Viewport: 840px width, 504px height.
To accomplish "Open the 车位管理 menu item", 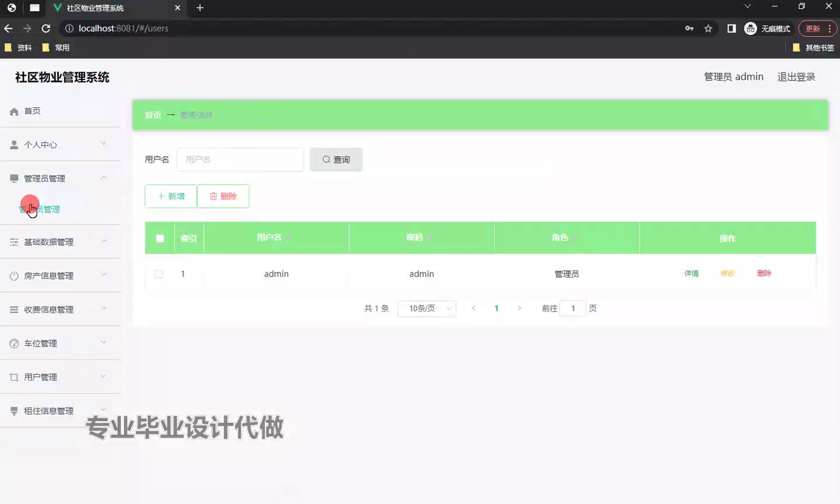I will click(60, 344).
